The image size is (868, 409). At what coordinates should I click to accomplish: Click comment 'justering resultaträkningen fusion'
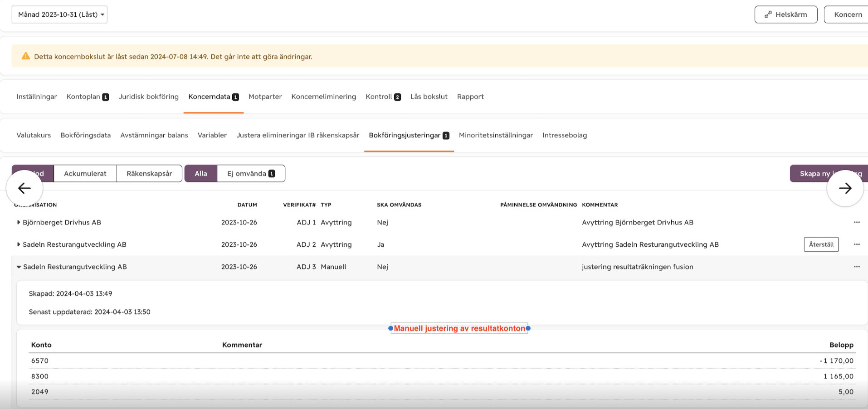point(638,267)
